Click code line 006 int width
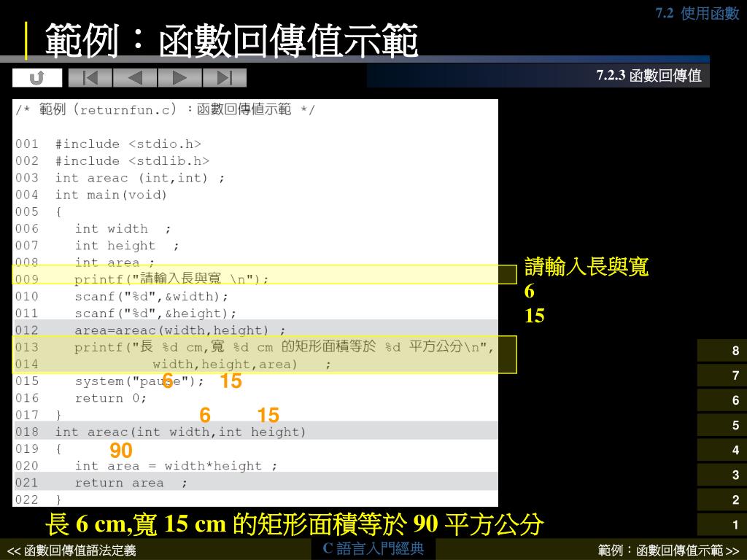This screenshot has width=747, height=560. [93, 228]
